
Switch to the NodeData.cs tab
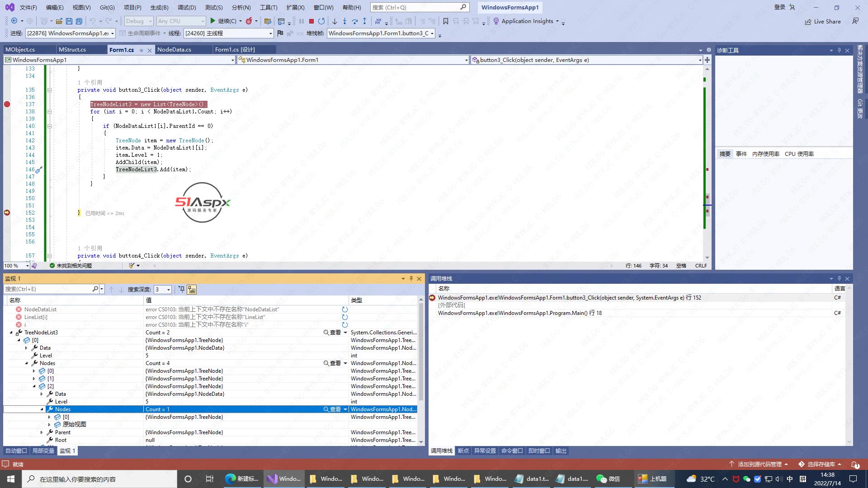174,50
